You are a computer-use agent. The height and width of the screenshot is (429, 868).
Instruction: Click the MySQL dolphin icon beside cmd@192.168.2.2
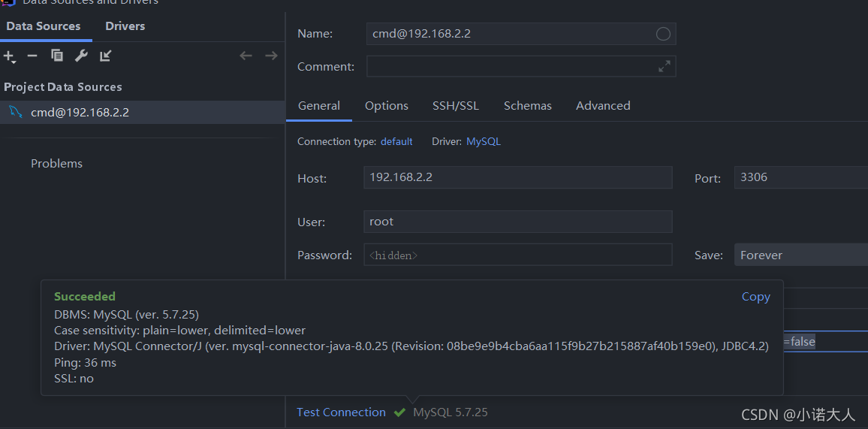click(x=16, y=113)
